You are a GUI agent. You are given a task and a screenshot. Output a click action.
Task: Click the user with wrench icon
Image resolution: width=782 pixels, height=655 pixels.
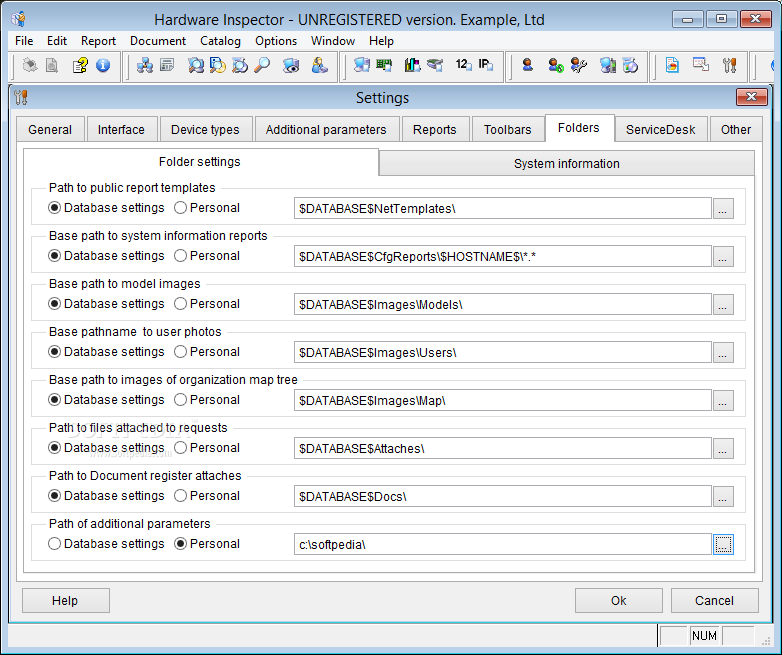click(579, 65)
